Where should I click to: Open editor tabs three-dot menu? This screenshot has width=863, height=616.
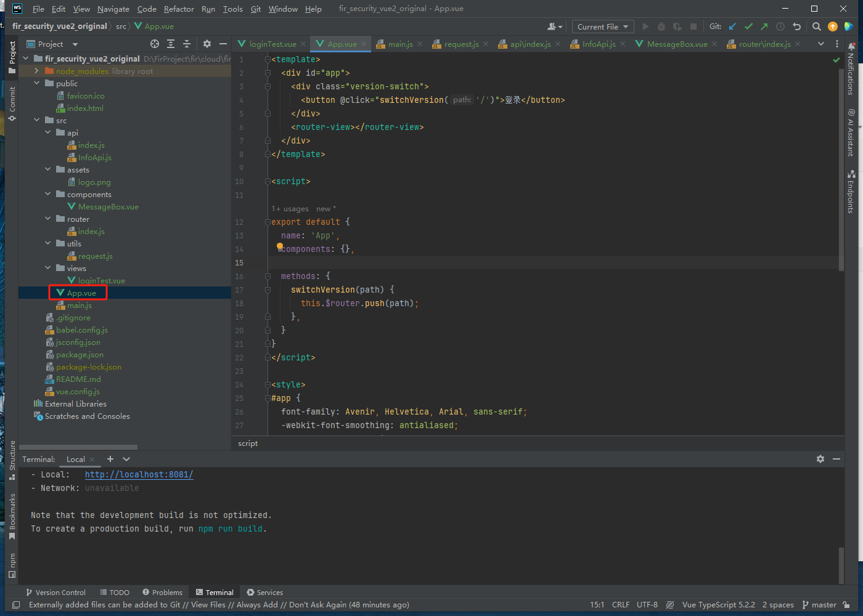(x=836, y=44)
